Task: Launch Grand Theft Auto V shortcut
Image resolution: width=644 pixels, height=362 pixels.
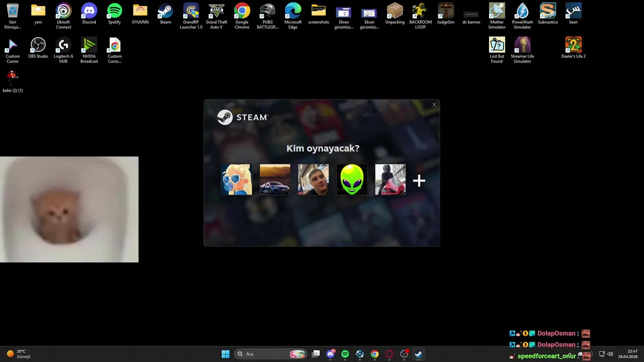Action: coord(216,16)
